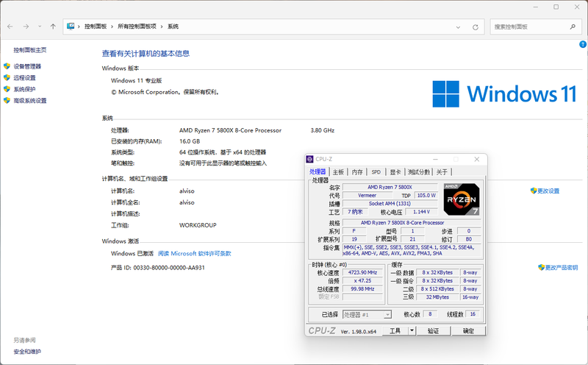Click the code name Vermeer field

click(x=367, y=195)
